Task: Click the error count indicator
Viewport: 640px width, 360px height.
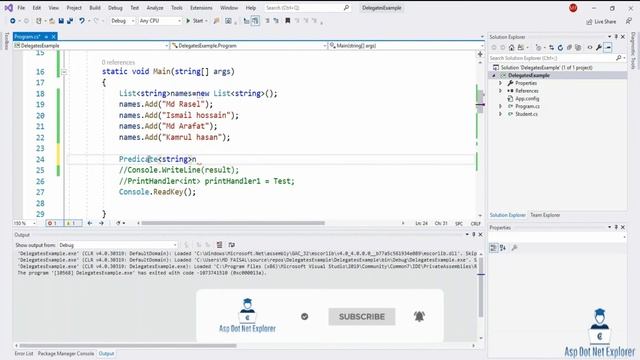Action: coord(52,223)
